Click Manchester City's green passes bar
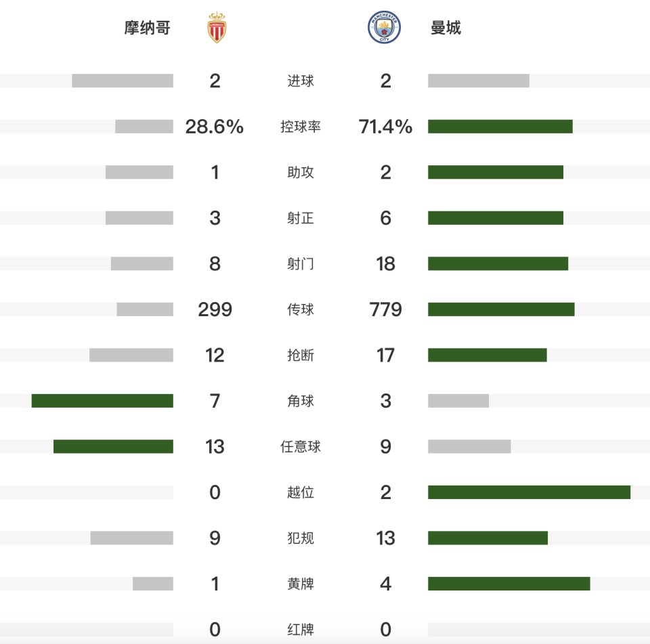The width and height of the screenshot is (650, 644). tap(501, 309)
